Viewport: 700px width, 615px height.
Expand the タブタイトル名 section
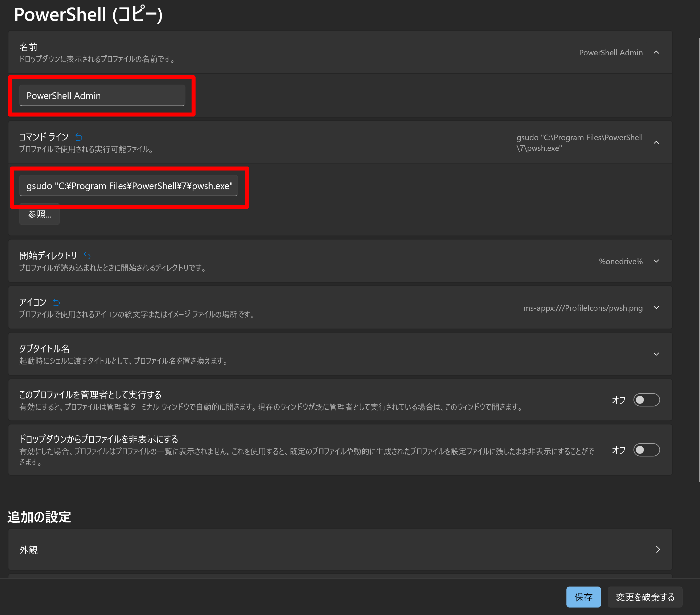(x=656, y=354)
